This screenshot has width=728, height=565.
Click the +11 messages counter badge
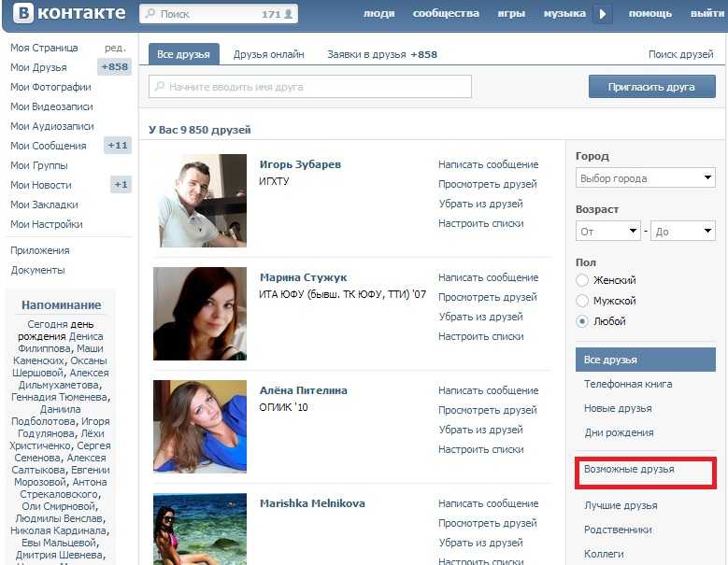coord(118,145)
